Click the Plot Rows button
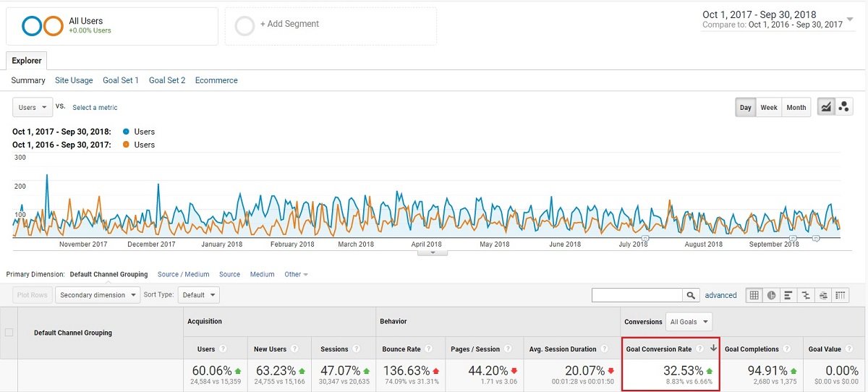This screenshot has height=392, width=868. 33,295
